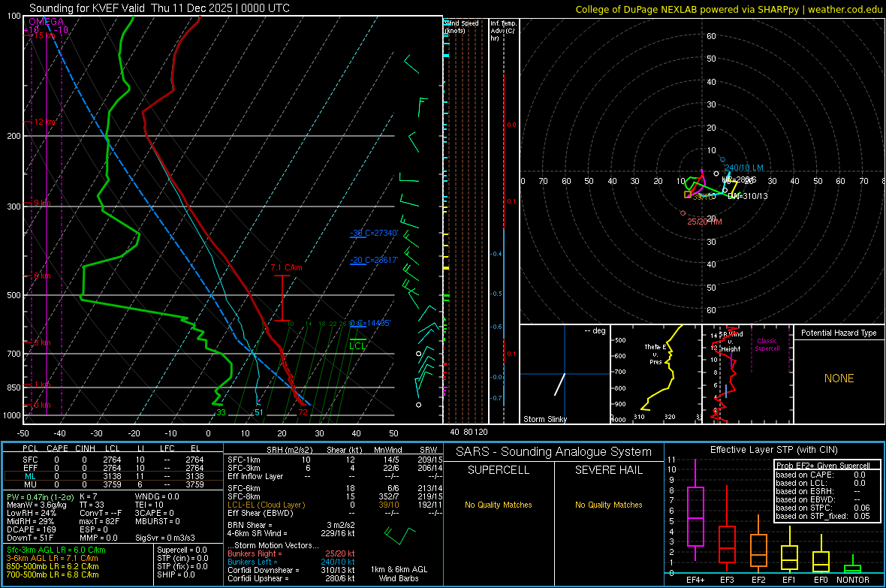
Task: Click the '0 C=14495'' freezing level label
Action: (370, 323)
